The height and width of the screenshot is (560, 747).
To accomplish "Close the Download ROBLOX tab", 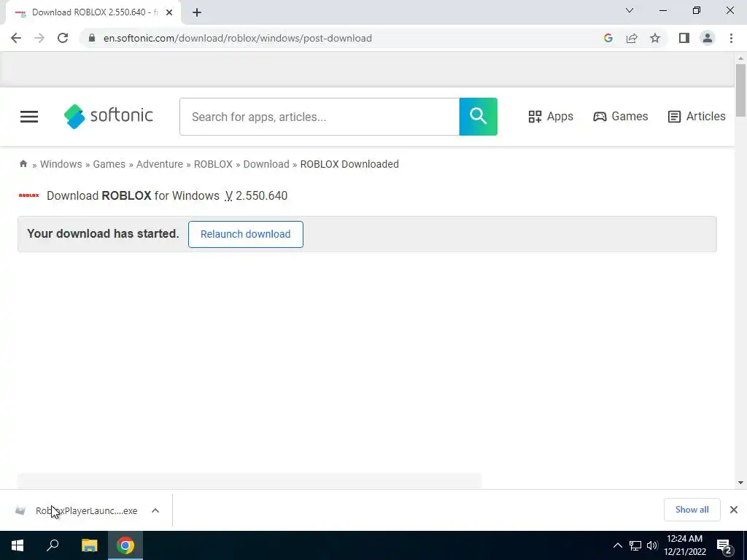I will 169,12.
